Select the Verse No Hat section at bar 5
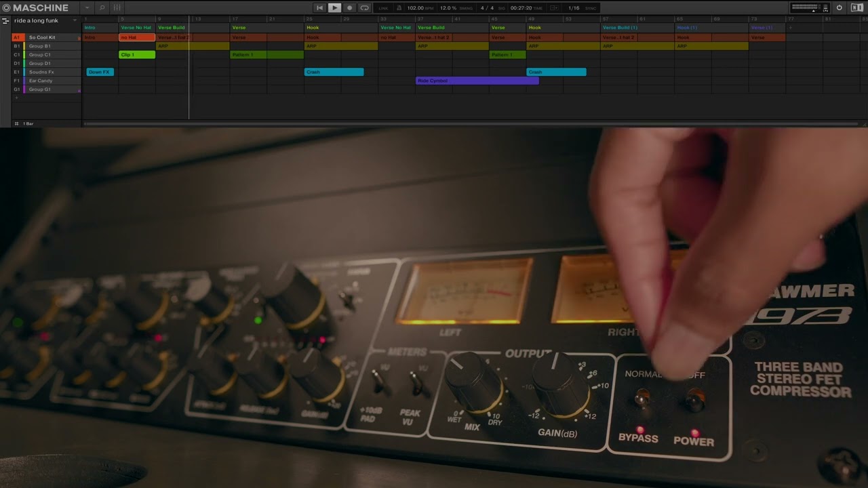868x488 pixels. [x=137, y=28]
